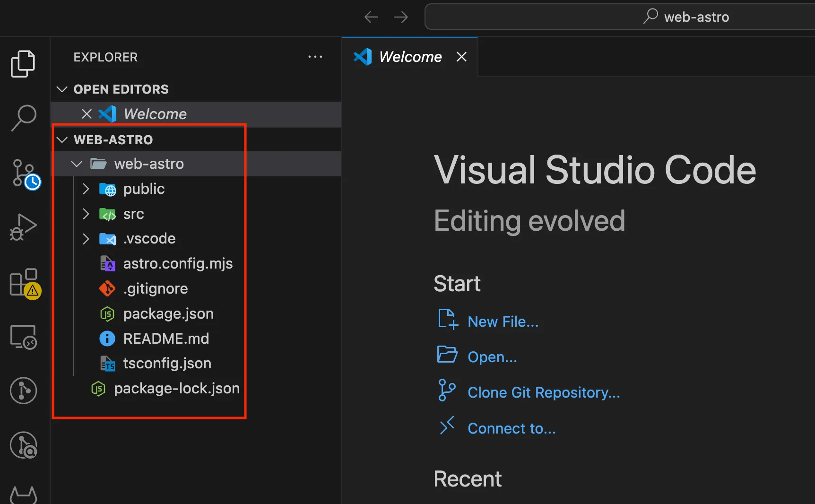This screenshot has height=504, width=815.
Task: Open the package.json file
Action: 168,313
